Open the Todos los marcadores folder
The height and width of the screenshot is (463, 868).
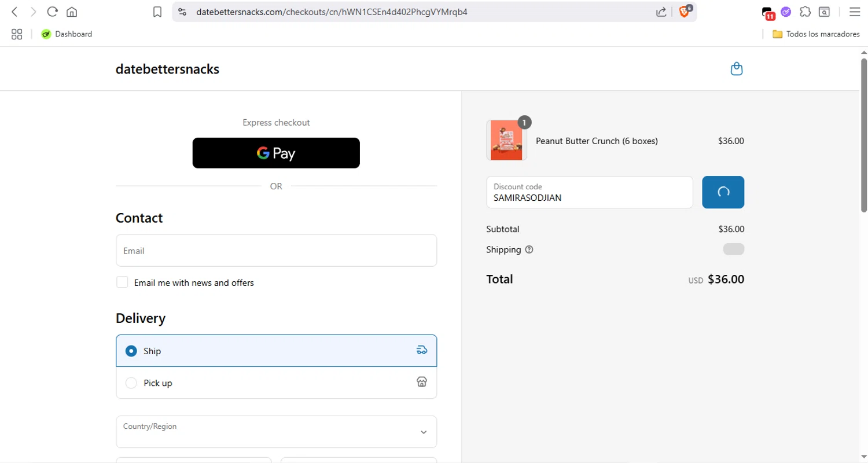(816, 34)
